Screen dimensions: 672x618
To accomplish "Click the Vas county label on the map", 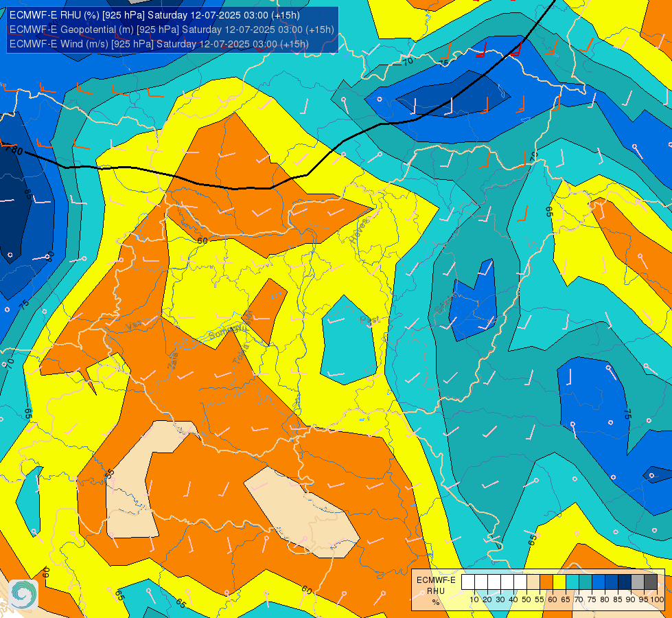I will point(134,326).
